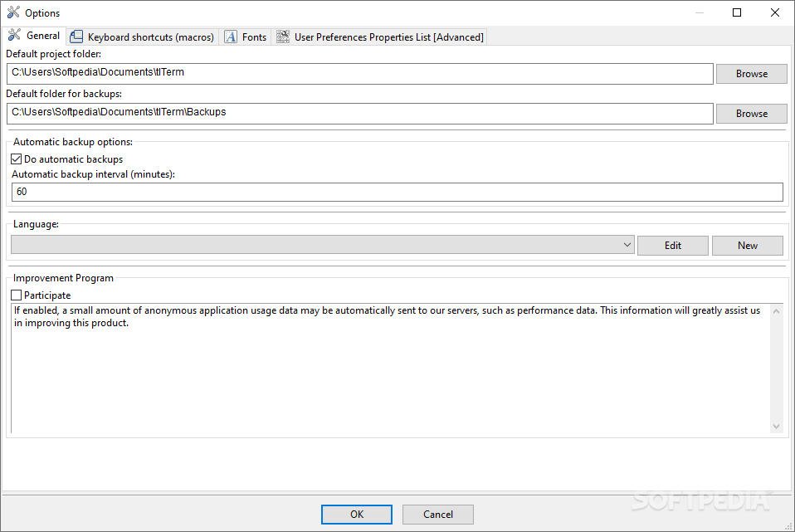Image resolution: width=795 pixels, height=532 pixels.
Task: Browse for the default project folder
Action: [751, 74]
